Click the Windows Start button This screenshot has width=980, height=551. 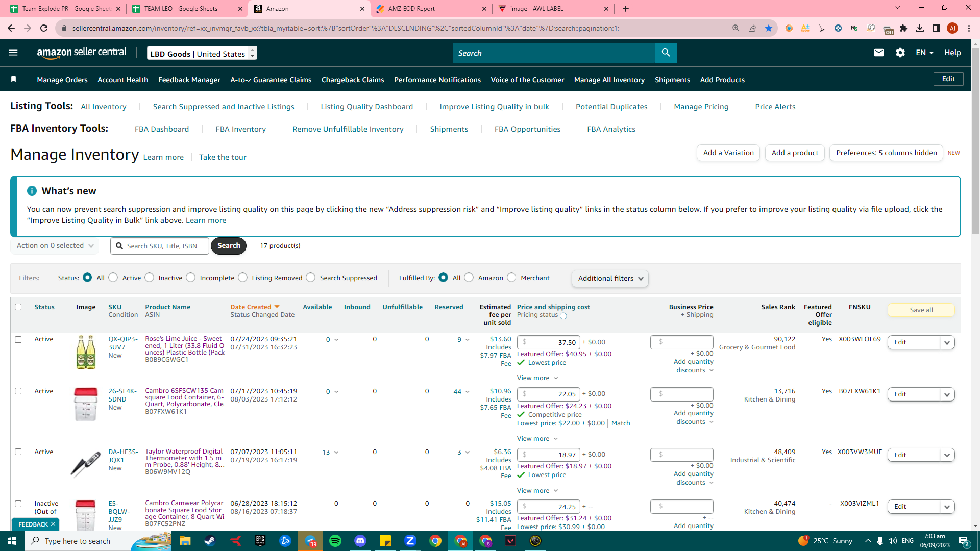point(12,541)
